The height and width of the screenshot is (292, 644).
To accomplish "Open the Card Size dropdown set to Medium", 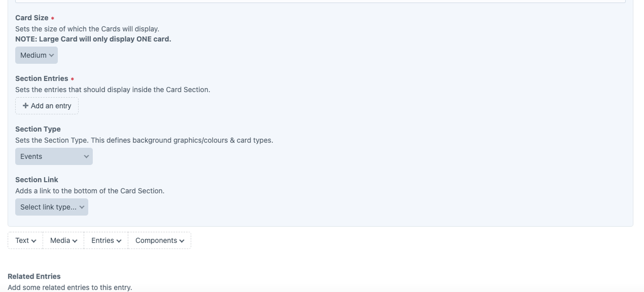I will coord(36,55).
